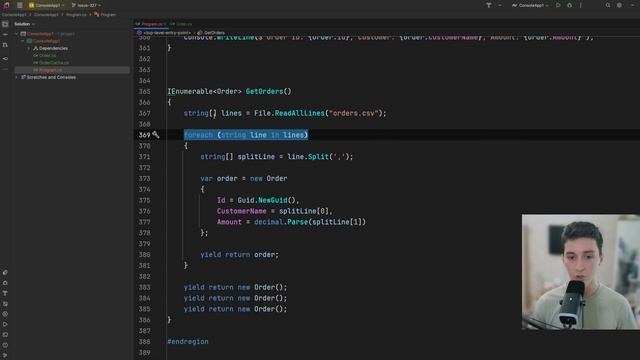The image size is (640, 360).
Task: Click the Program class in navigation bar
Action: point(105,15)
